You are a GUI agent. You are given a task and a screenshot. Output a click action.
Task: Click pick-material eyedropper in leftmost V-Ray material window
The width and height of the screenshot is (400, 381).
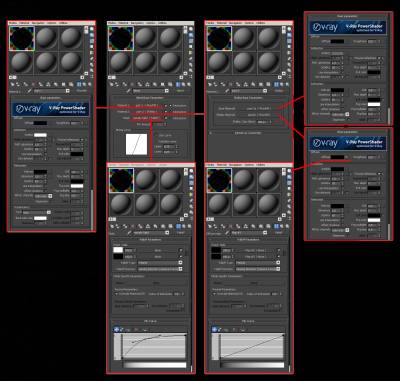(30, 91)
